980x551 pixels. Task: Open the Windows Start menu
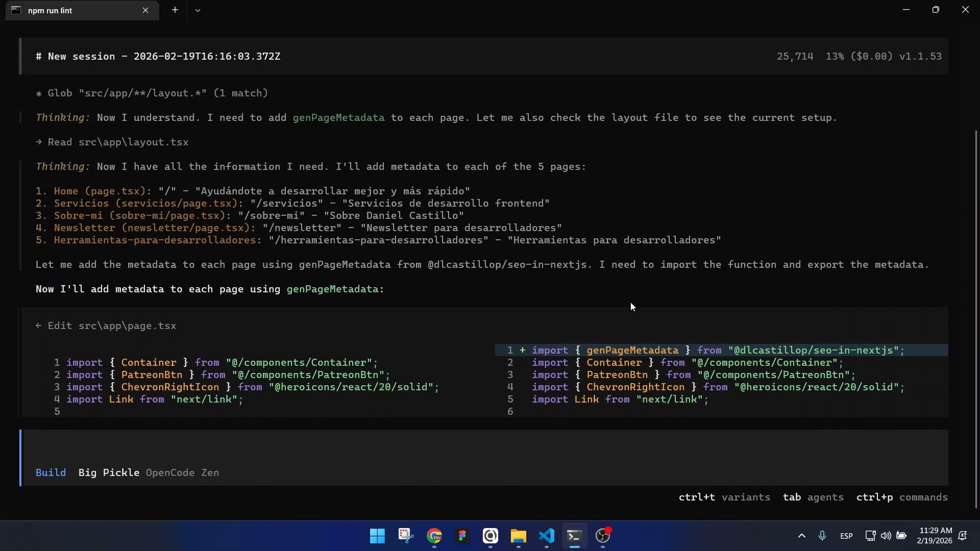[377, 536]
